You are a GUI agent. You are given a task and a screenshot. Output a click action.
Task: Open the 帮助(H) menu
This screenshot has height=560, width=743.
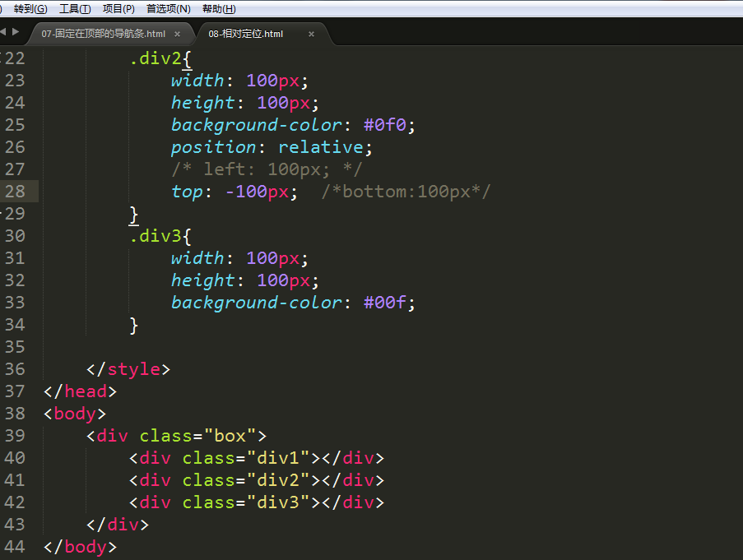coord(218,8)
